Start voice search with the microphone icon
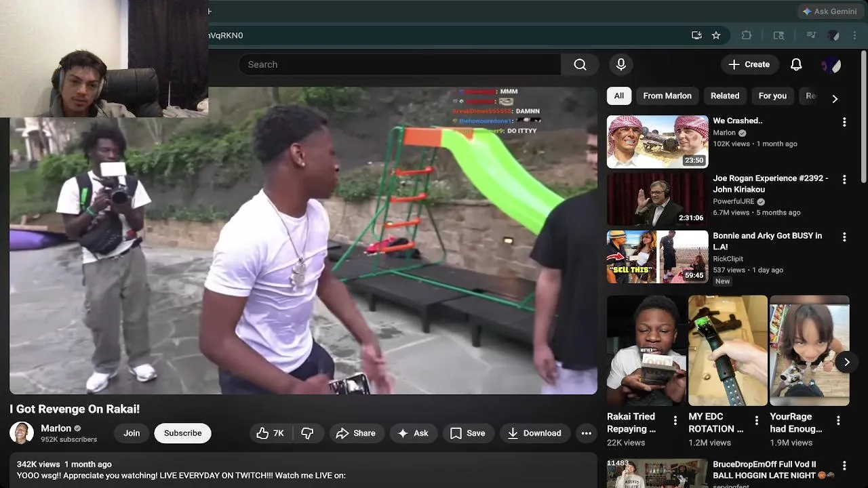This screenshot has height=488, width=868. coord(621,64)
